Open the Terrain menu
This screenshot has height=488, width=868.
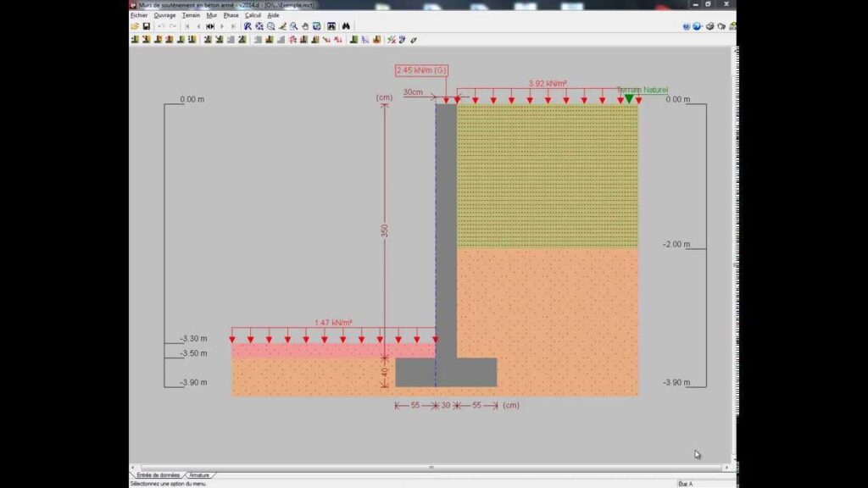pyautogui.click(x=191, y=15)
